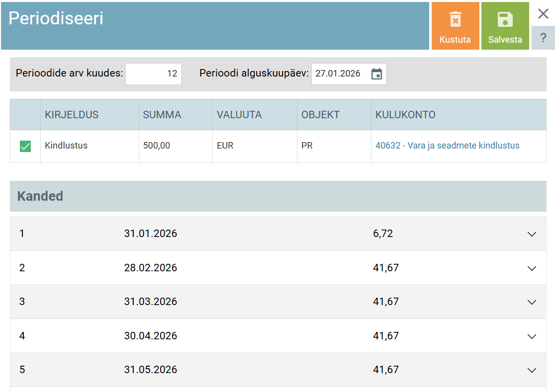Screen dimensions: 555x392
Task: Click the date 30.04.2026
Action: (x=150, y=336)
